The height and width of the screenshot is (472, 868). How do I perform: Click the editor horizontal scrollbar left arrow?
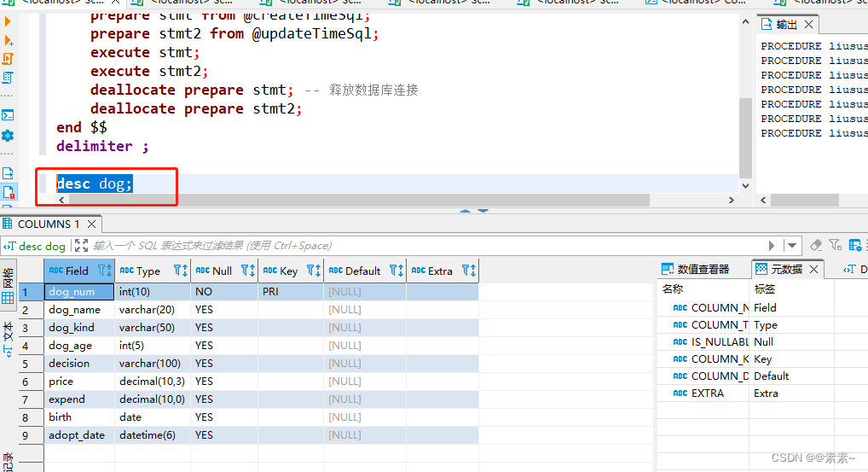pyautogui.click(x=61, y=200)
